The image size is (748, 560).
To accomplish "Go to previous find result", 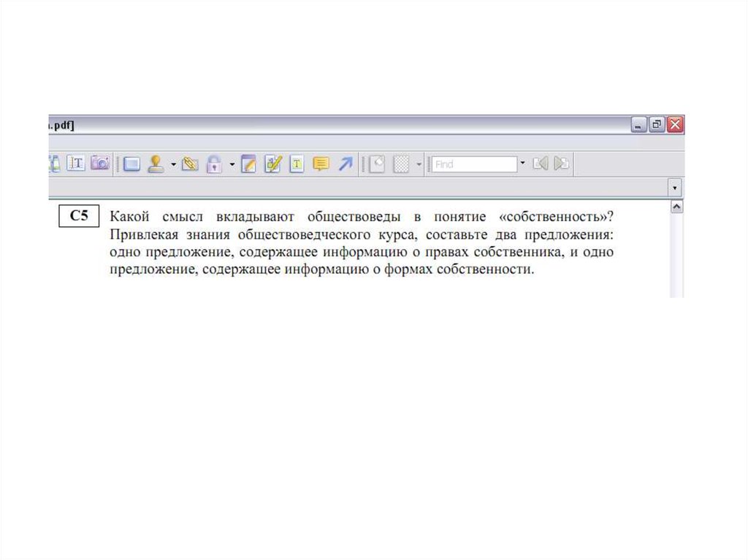I will coord(541,164).
